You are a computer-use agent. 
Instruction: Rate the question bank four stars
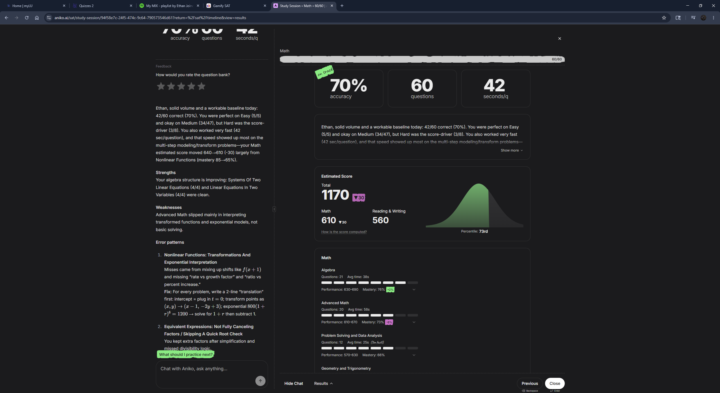[x=191, y=86]
